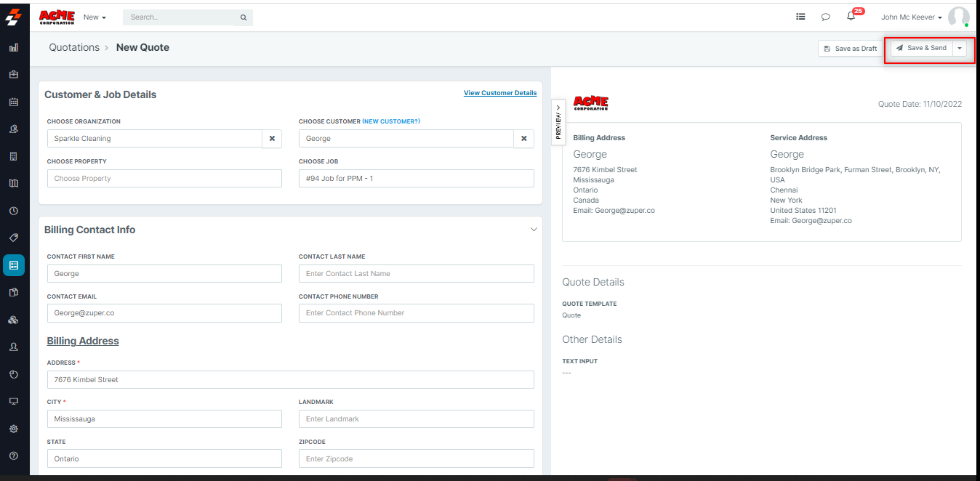
Task: Open View Customer Details link
Action: (500, 93)
